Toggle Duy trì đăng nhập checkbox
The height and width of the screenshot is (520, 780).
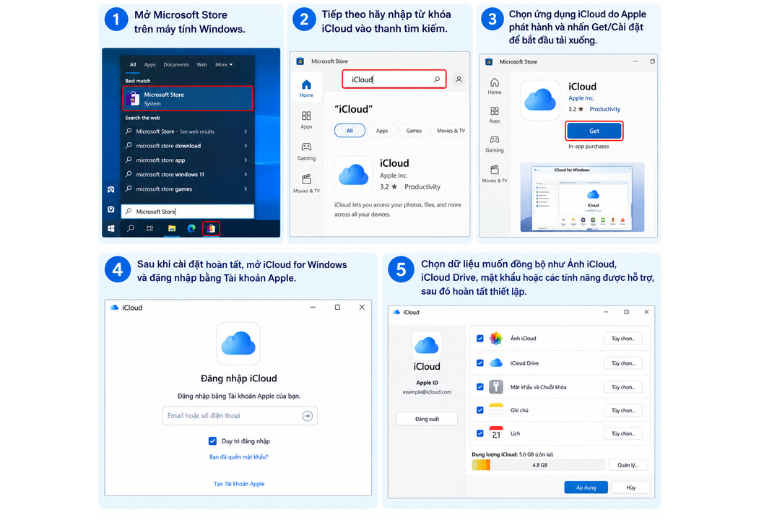coord(212,441)
